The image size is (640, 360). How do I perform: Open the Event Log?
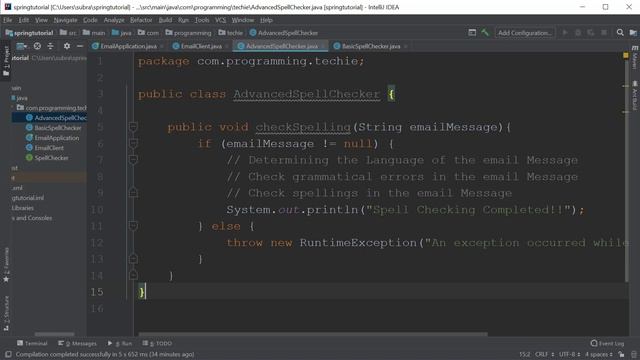607,343
